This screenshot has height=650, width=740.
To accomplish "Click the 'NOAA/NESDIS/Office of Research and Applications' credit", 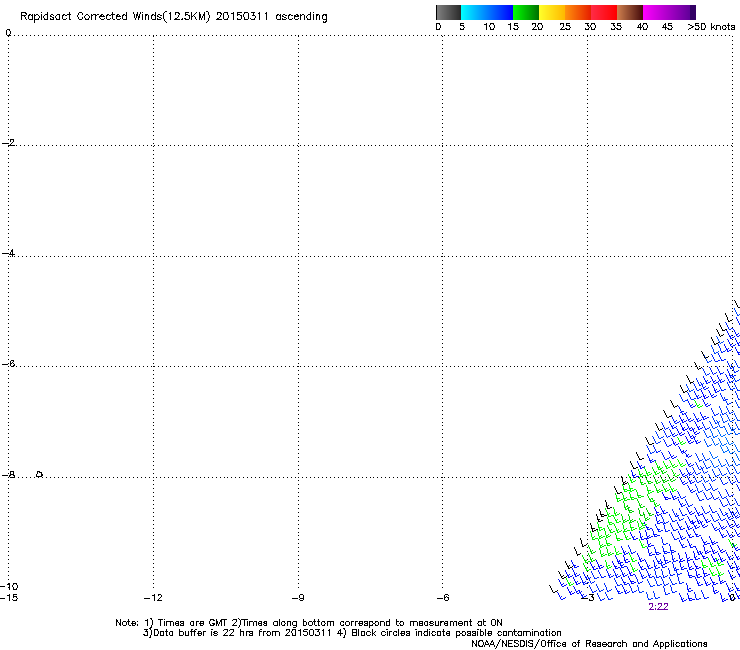I will [x=589, y=644].
